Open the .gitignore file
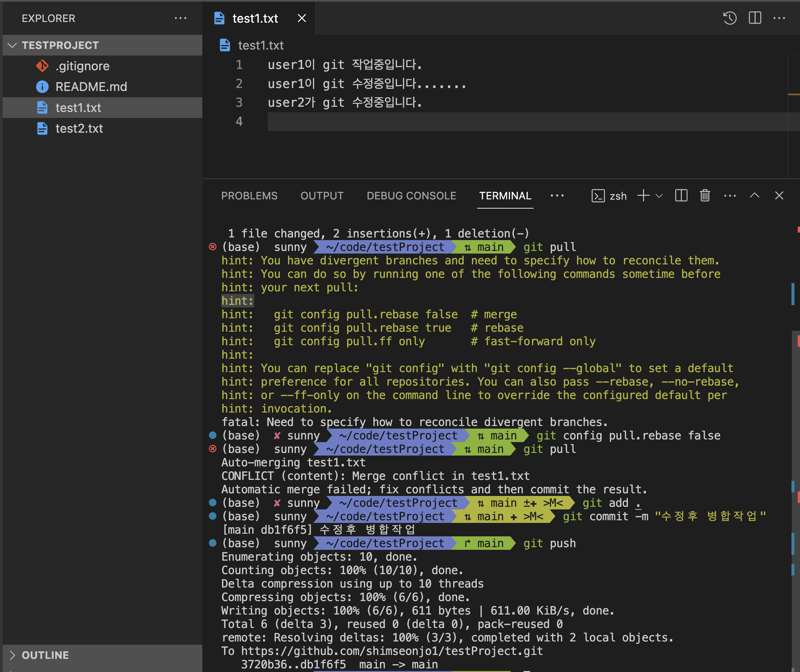800x672 pixels. 82,66
